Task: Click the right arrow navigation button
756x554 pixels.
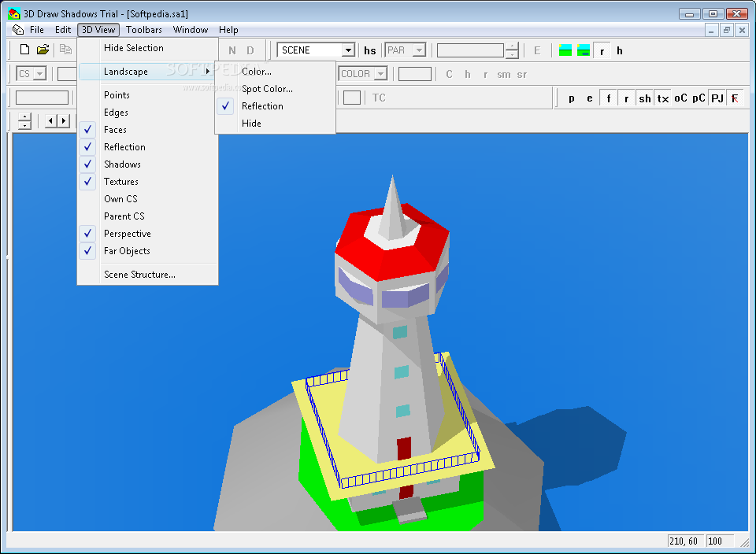Action: pyautogui.click(x=64, y=120)
